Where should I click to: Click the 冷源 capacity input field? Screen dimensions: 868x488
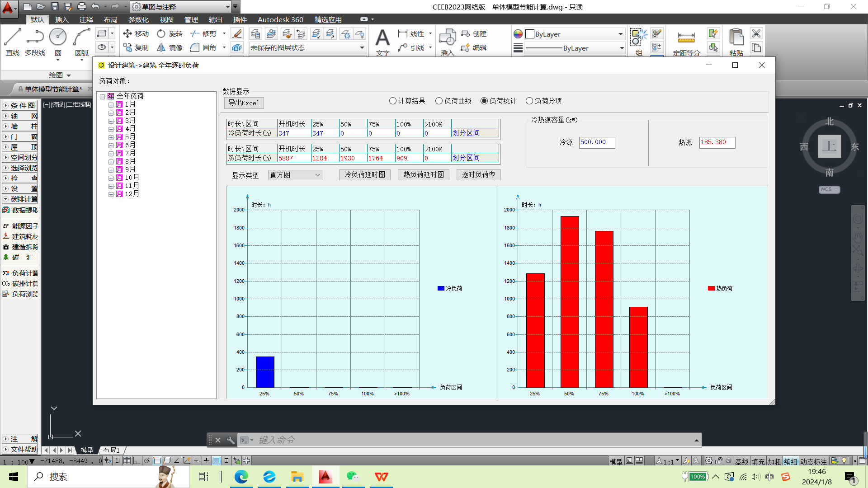[x=597, y=142]
